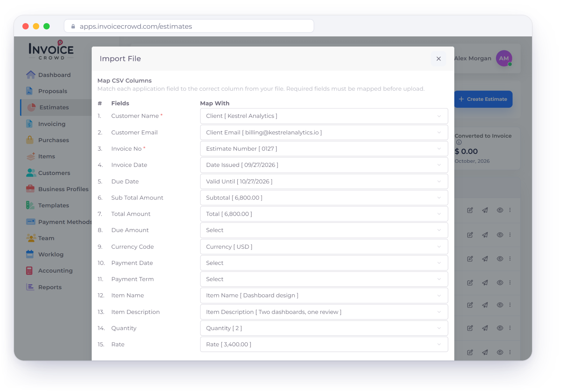Open the Quantity mapping dropdown
This screenshot has height=392, width=588.
[x=324, y=328]
